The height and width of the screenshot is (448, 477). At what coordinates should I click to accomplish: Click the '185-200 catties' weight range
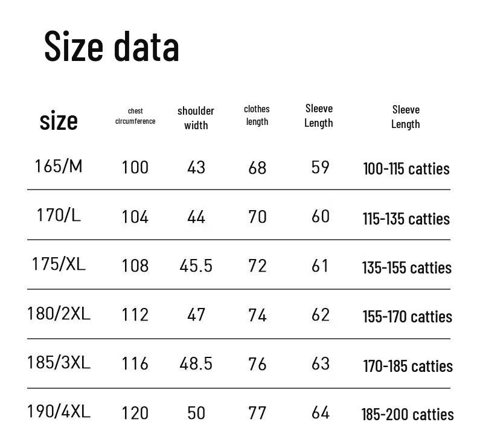pos(408,415)
